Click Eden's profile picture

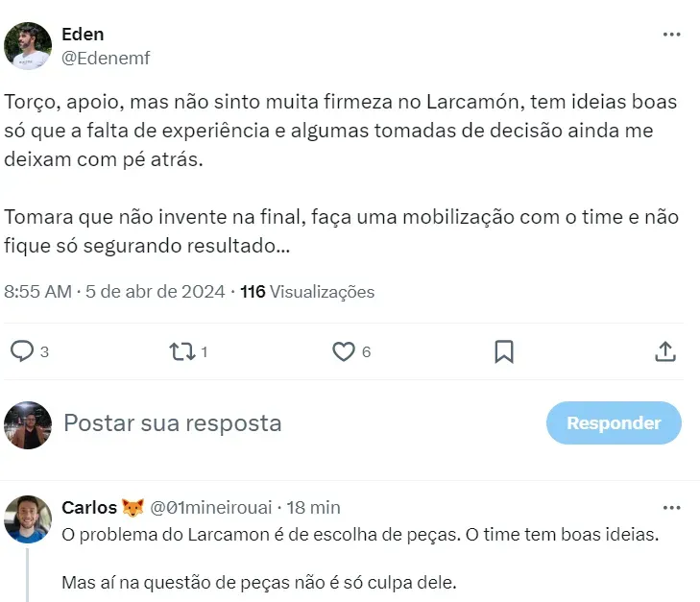pos(28,46)
